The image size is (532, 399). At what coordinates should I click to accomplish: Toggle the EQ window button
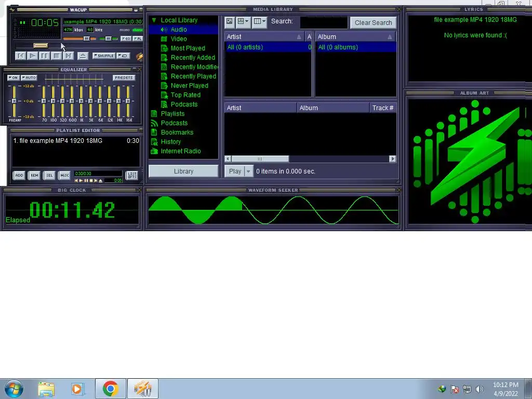pos(126,38)
